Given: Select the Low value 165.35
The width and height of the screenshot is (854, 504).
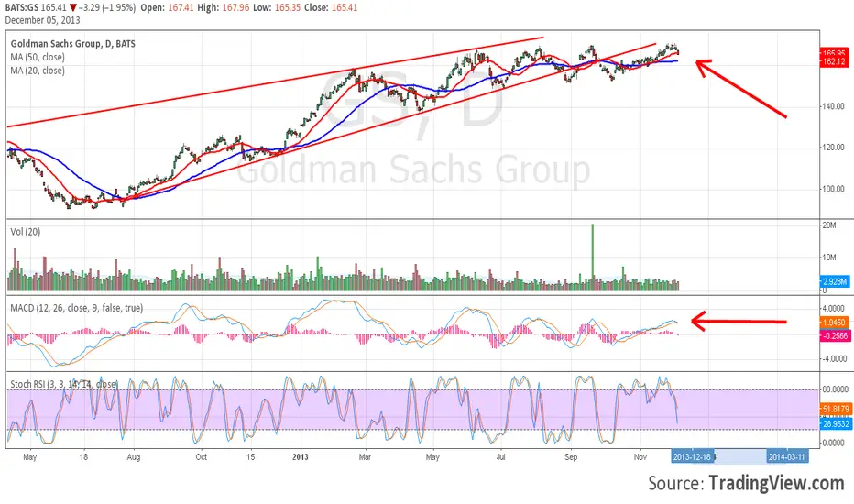Looking at the screenshot, I should pyautogui.click(x=288, y=7).
